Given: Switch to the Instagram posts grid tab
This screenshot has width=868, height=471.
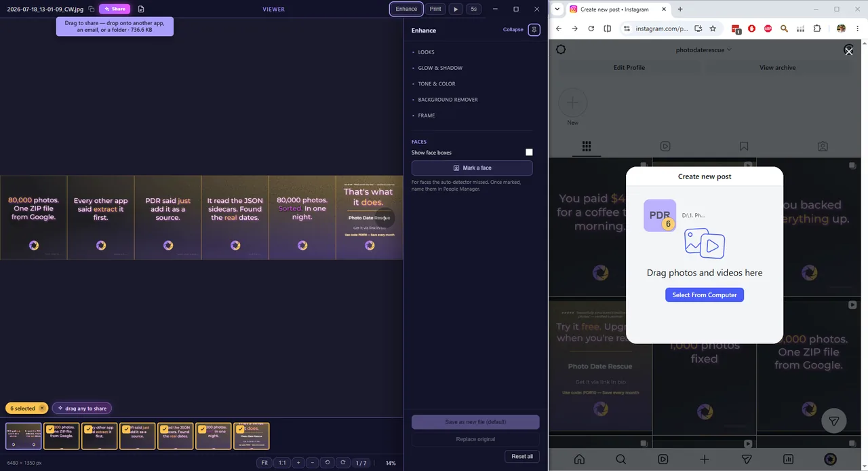Looking at the screenshot, I should point(587,146).
